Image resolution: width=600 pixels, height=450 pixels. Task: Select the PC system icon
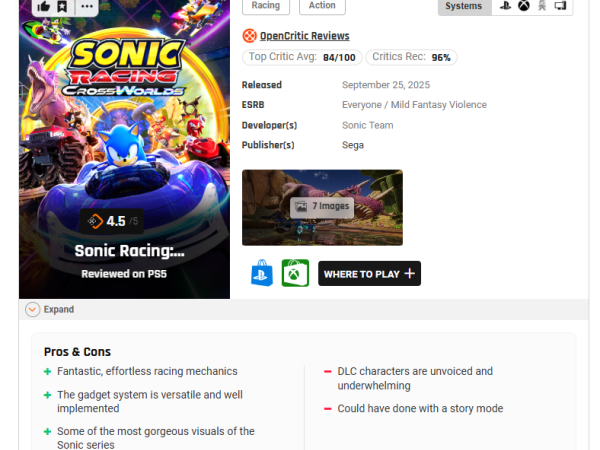561,6
